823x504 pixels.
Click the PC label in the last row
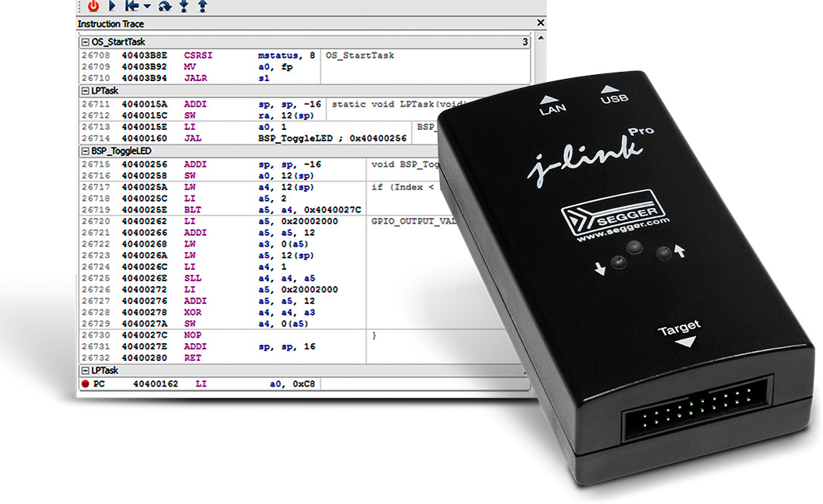pos(99,384)
